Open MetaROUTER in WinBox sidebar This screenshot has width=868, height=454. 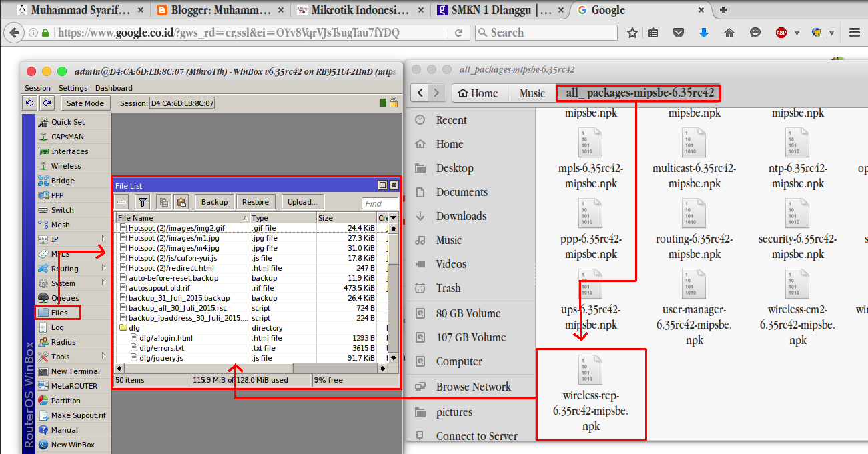click(73, 386)
